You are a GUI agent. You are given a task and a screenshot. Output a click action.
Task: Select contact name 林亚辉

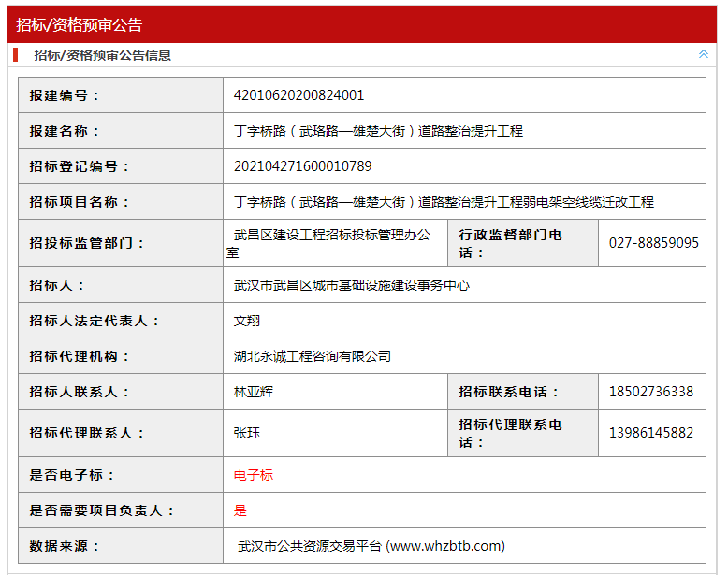[253, 392]
